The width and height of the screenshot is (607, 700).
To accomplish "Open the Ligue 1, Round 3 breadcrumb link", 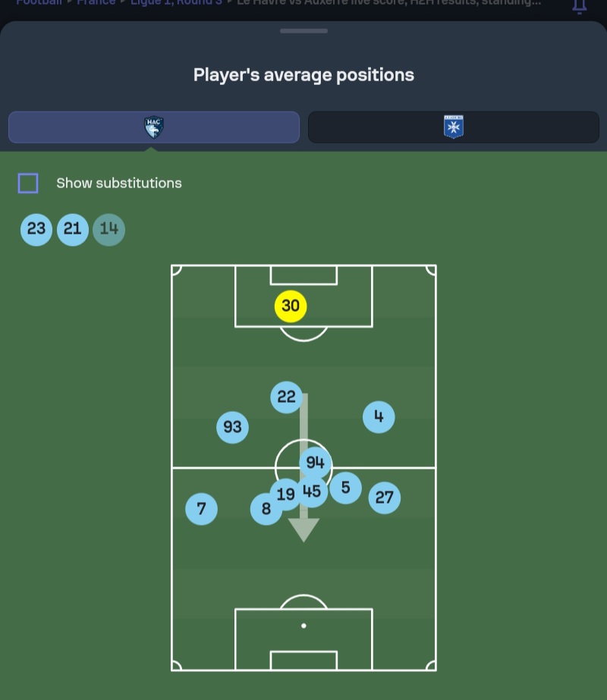I will click(x=176, y=3).
